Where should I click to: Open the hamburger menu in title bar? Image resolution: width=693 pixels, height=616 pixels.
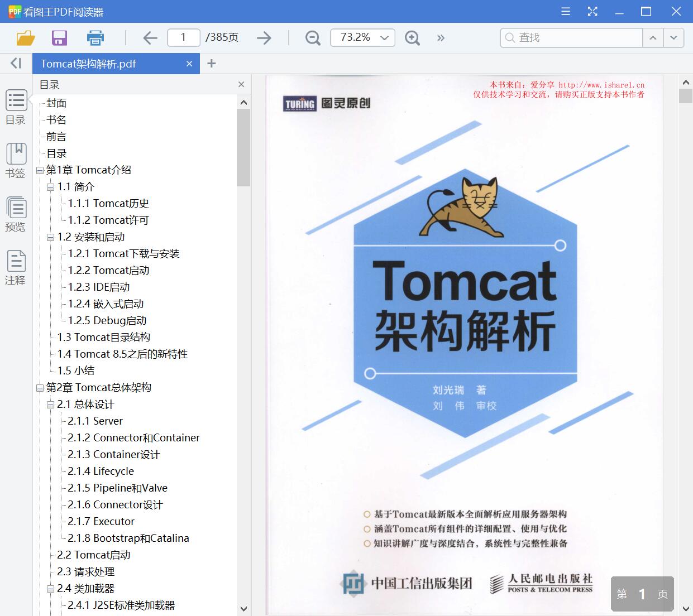coord(566,11)
